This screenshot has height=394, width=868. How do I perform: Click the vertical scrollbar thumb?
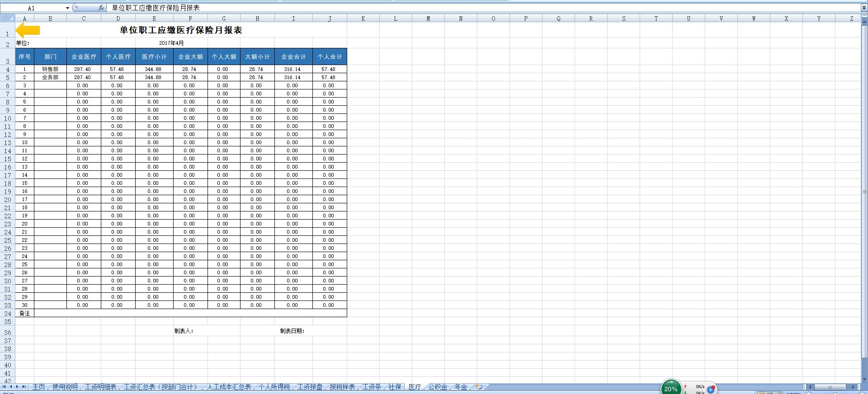click(864, 191)
